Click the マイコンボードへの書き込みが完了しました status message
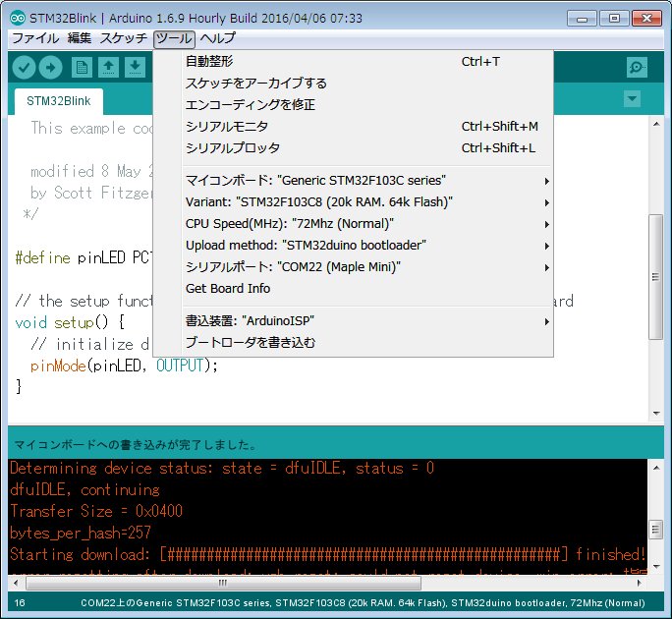Screen dimensions: 672x619 135,445
